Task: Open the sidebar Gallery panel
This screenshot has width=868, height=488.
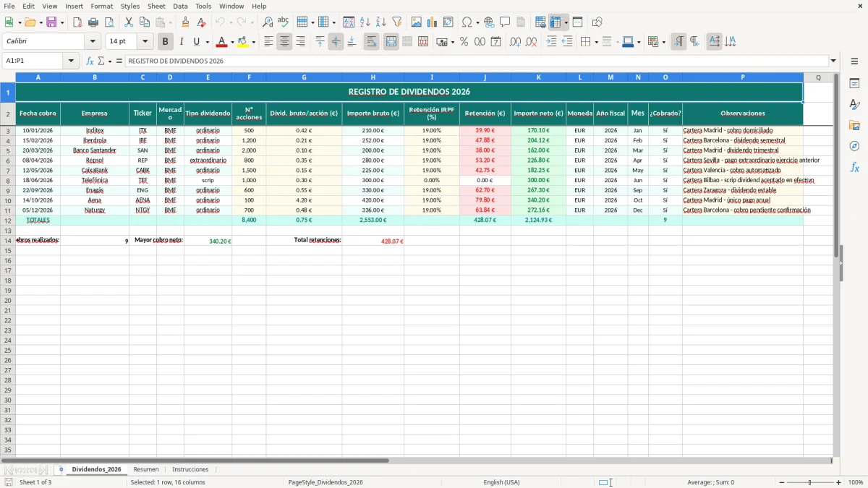Action: 854,125
